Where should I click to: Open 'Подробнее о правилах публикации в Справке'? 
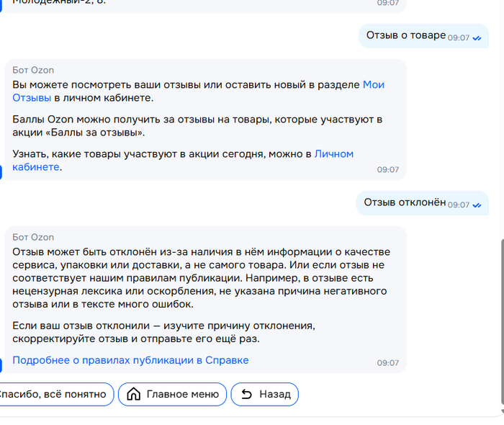coord(130,360)
